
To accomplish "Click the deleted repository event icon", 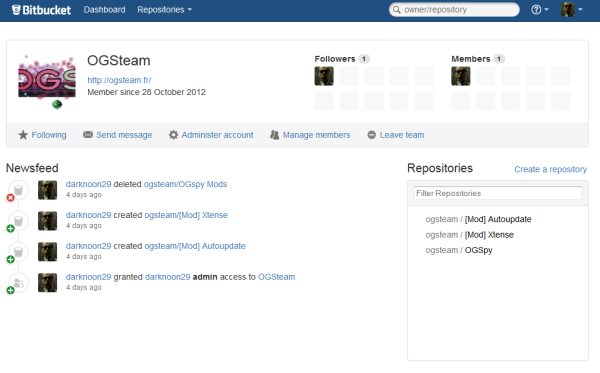I will click(18, 190).
